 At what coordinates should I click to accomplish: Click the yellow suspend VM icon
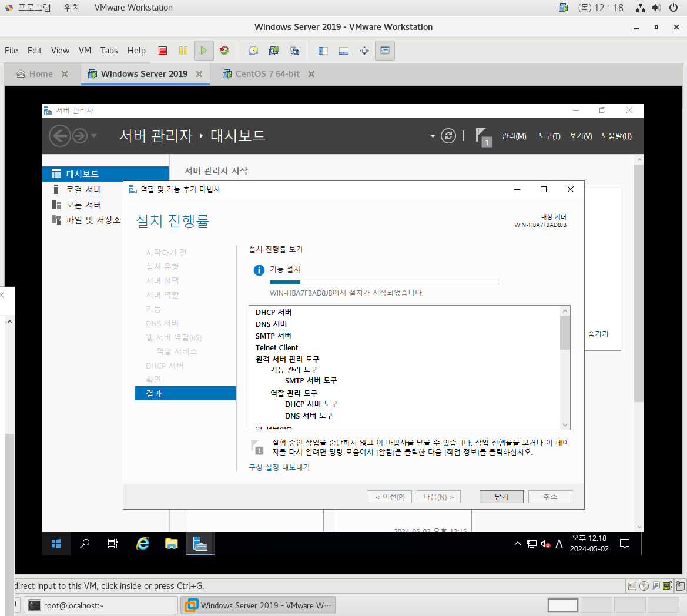tap(183, 51)
